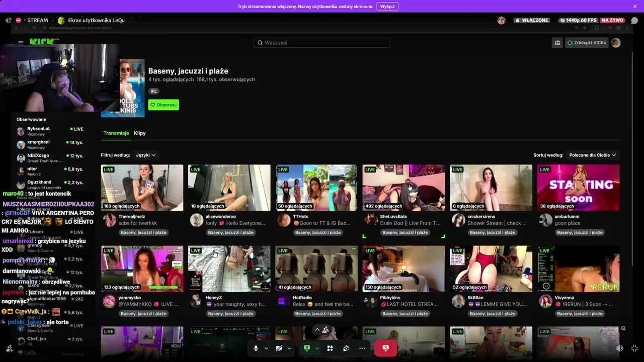644x362 pixels.
Task: Toggle fullscreen icon in bottom right corner
Action: pos(634,348)
